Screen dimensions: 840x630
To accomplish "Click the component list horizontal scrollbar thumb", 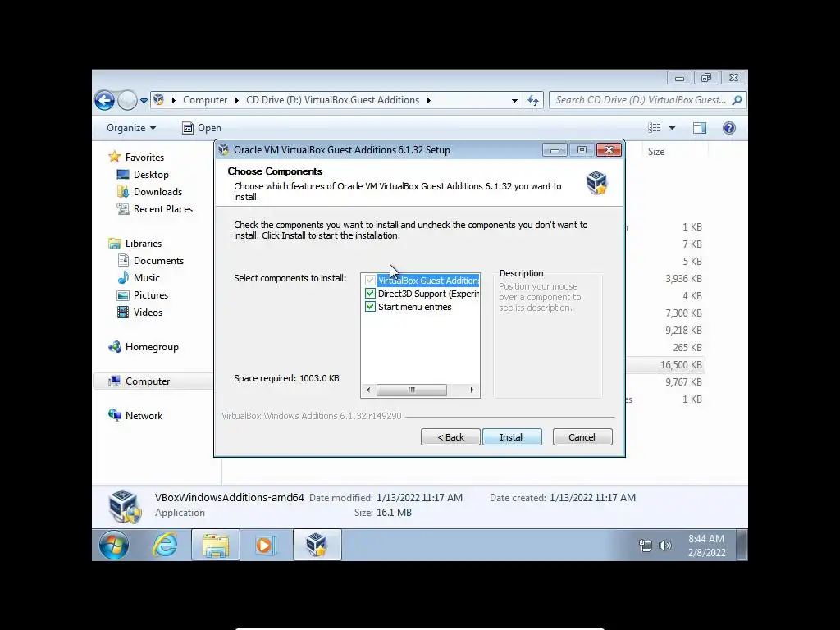I will 412,390.
